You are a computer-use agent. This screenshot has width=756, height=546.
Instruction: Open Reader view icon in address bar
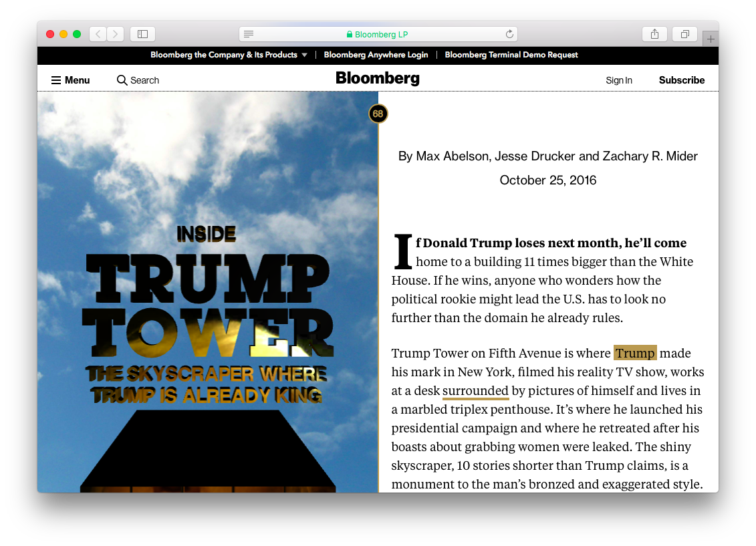click(249, 34)
